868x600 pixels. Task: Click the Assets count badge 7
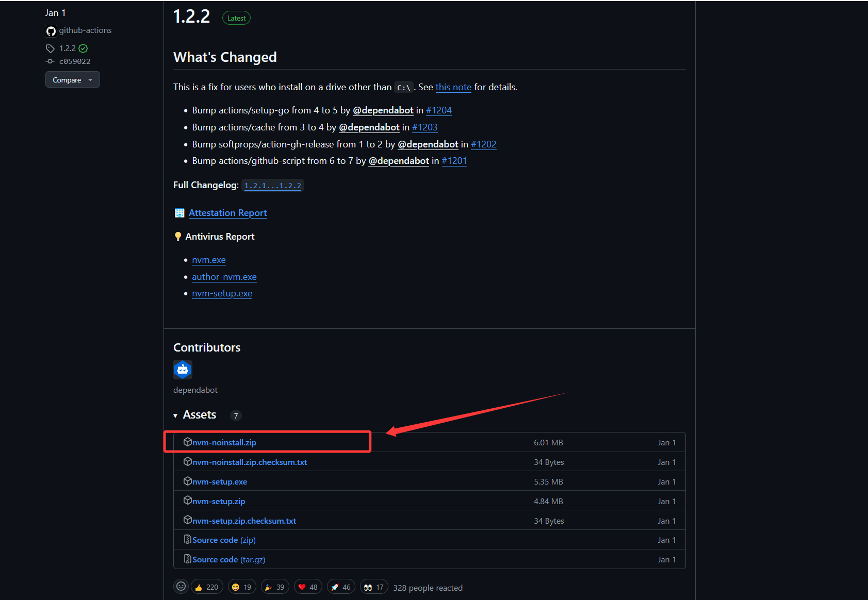point(236,415)
